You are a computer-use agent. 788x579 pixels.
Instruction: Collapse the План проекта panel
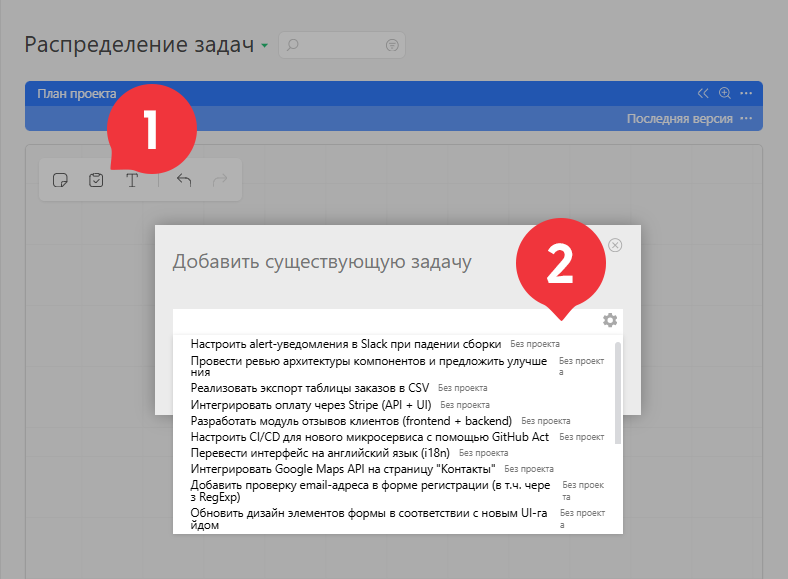pos(703,93)
